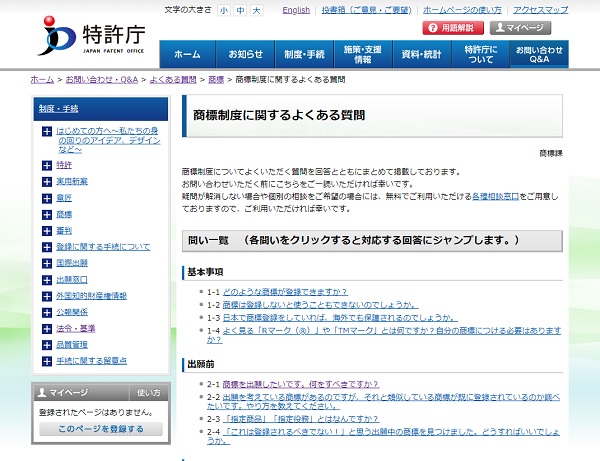This screenshot has width=600, height=461.
Task: Open the アクセスマップ link
Action: (540, 10)
